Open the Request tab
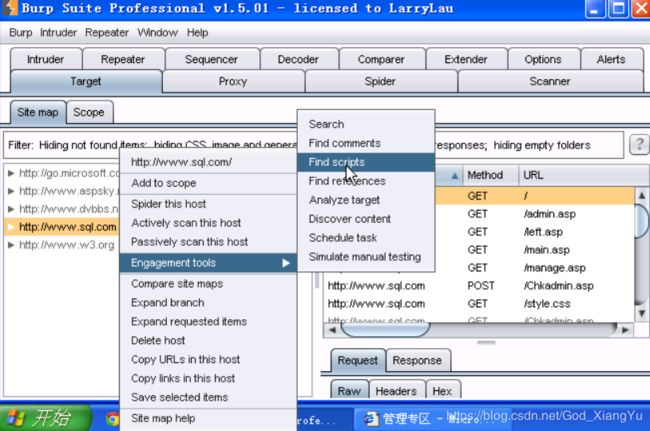This screenshot has width=650, height=431. (358, 361)
